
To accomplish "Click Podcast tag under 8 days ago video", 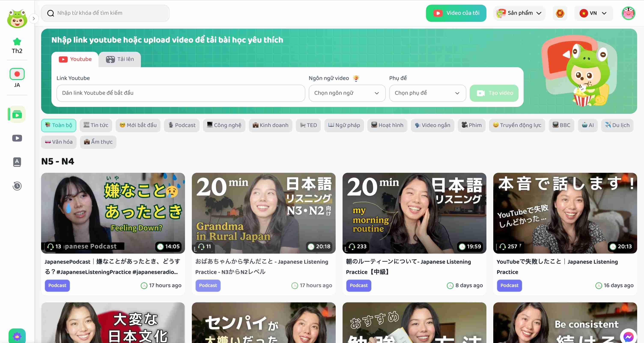I will click(x=359, y=285).
